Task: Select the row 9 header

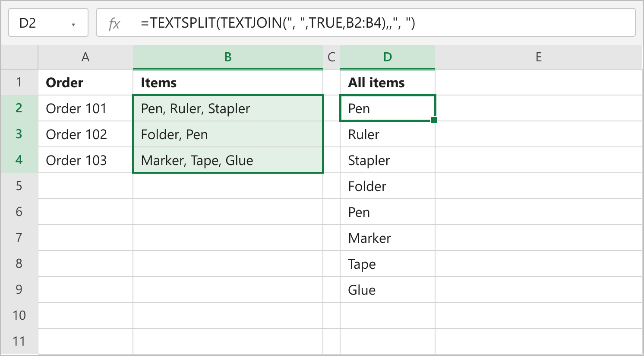Action: tap(19, 289)
